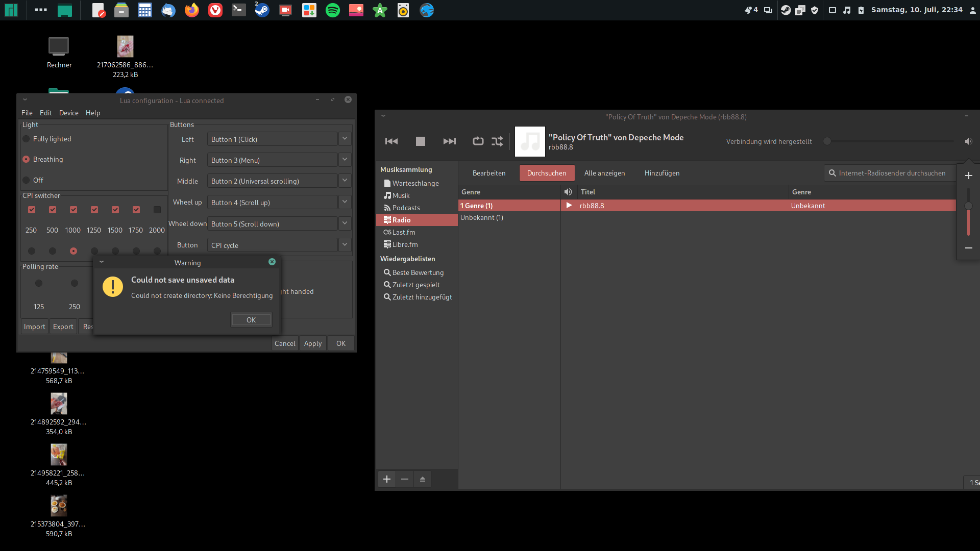The height and width of the screenshot is (551, 980).
Task: Open the Wheel up assignment dropdown
Action: pos(345,202)
